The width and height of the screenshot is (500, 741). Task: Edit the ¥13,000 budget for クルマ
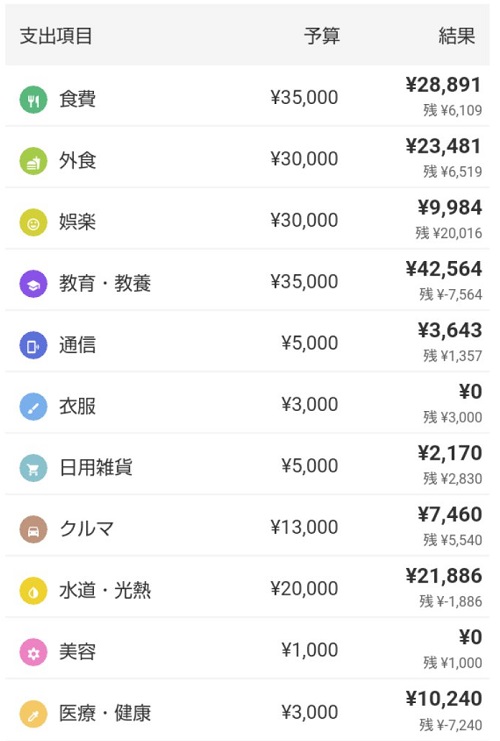pos(304,527)
